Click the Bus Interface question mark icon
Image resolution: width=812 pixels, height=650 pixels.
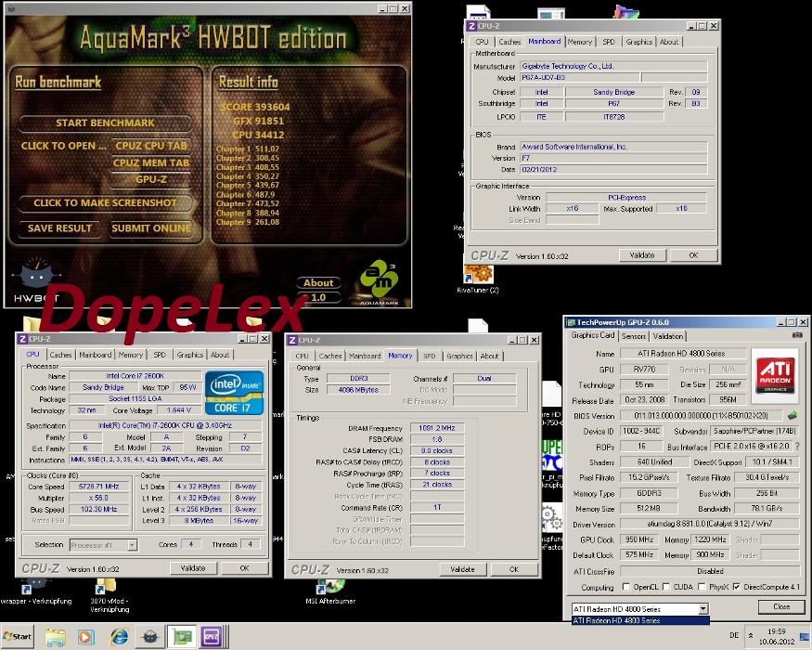coord(797,446)
